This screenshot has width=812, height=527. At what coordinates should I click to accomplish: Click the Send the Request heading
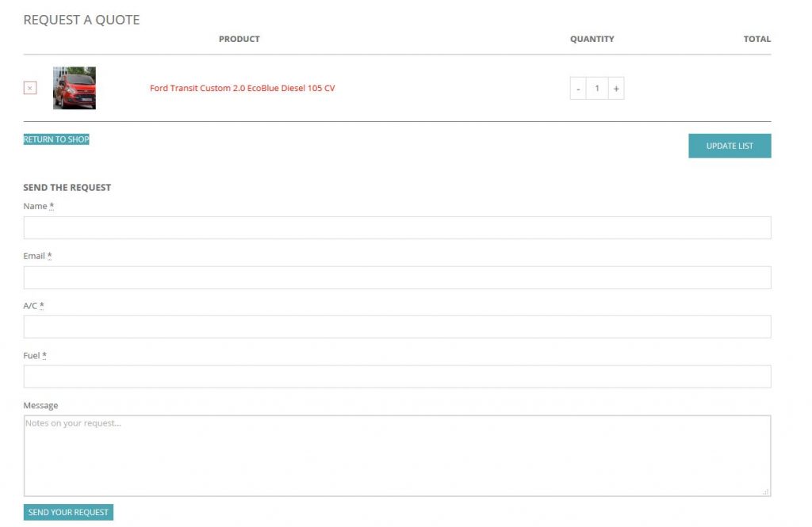point(67,187)
